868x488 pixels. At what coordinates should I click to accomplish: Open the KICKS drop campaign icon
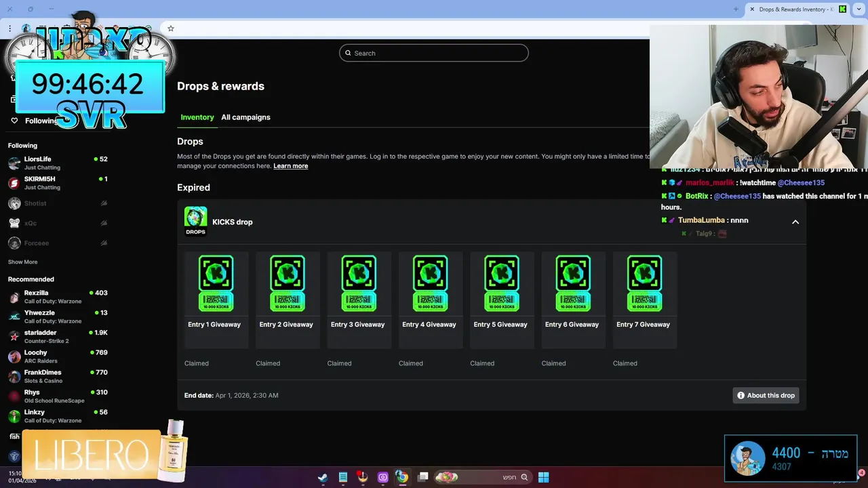[x=195, y=221]
